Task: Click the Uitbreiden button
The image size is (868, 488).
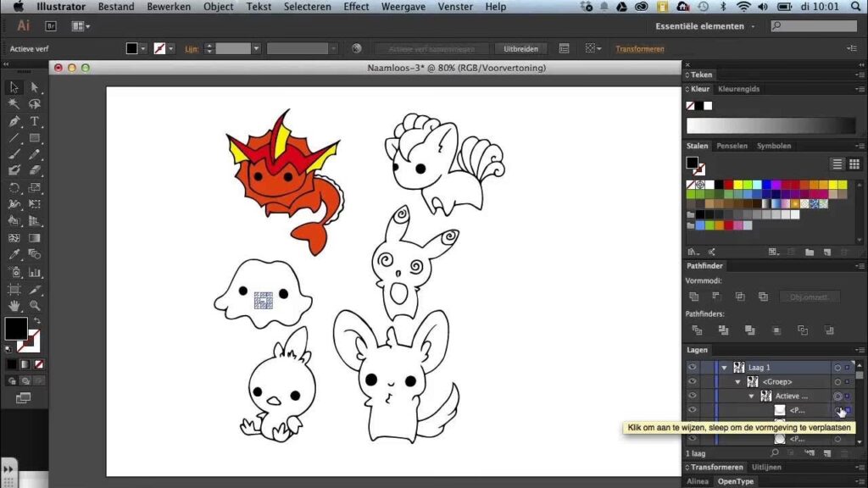Action: (521, 49)
